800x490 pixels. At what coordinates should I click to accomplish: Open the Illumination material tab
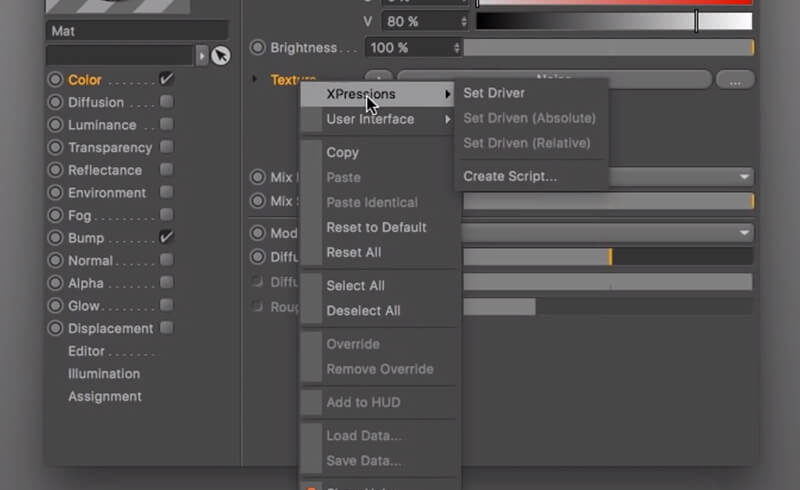[x=104, y=374]
